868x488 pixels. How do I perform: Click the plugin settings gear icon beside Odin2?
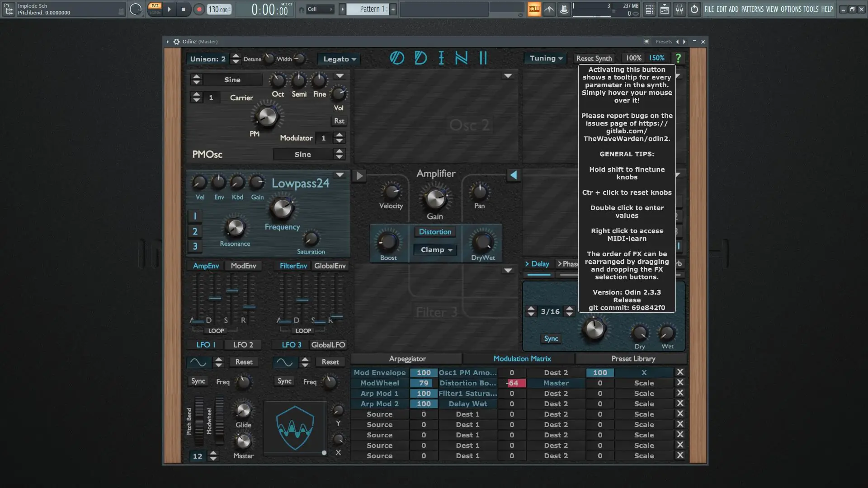(176, 42)
